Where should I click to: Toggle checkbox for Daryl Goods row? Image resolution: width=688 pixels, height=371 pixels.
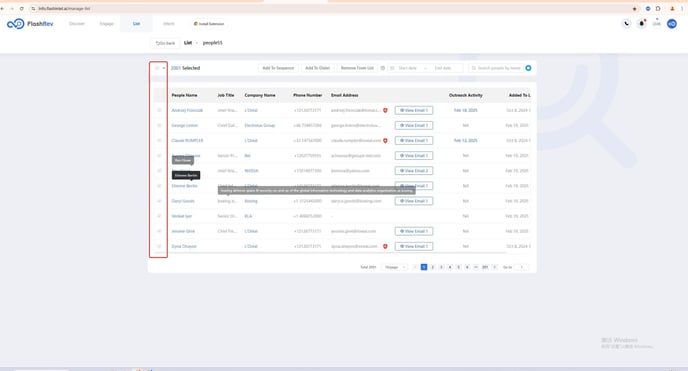click(159, 201)
